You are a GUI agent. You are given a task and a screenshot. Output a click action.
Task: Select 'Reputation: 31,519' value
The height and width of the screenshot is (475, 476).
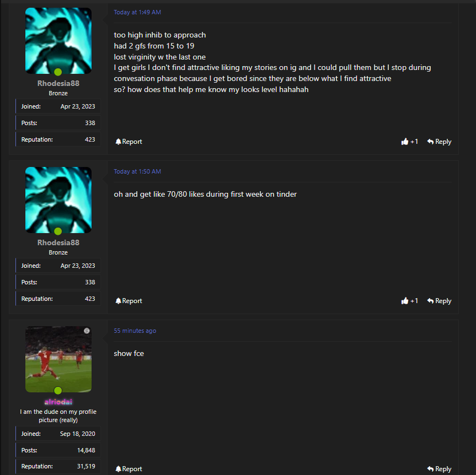point(86,466)
